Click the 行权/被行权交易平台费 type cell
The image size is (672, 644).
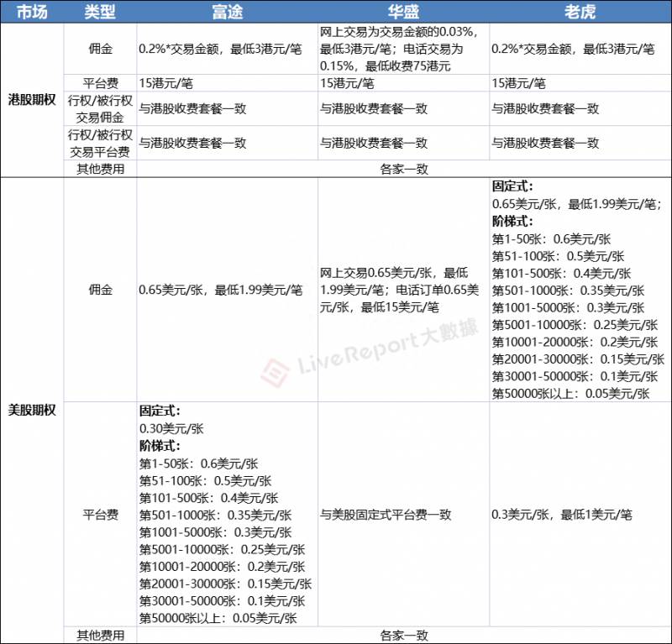coord(100,143)
